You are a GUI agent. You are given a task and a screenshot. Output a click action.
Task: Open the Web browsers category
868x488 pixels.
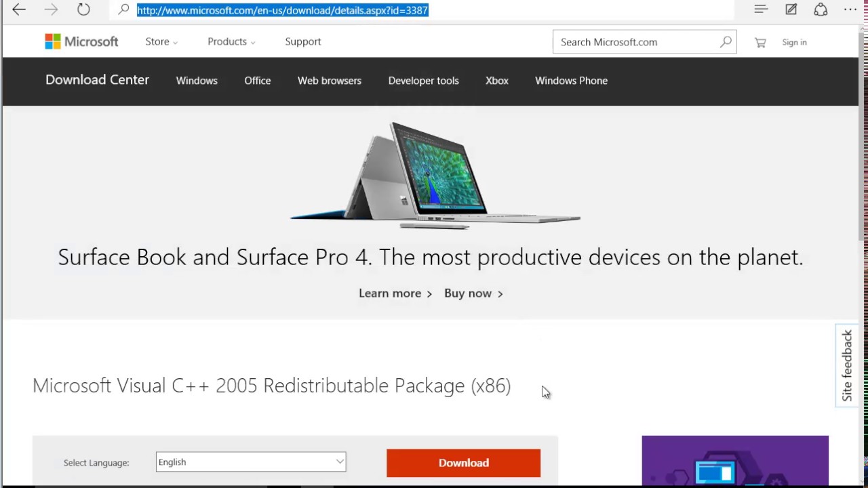tap(330, 81)
